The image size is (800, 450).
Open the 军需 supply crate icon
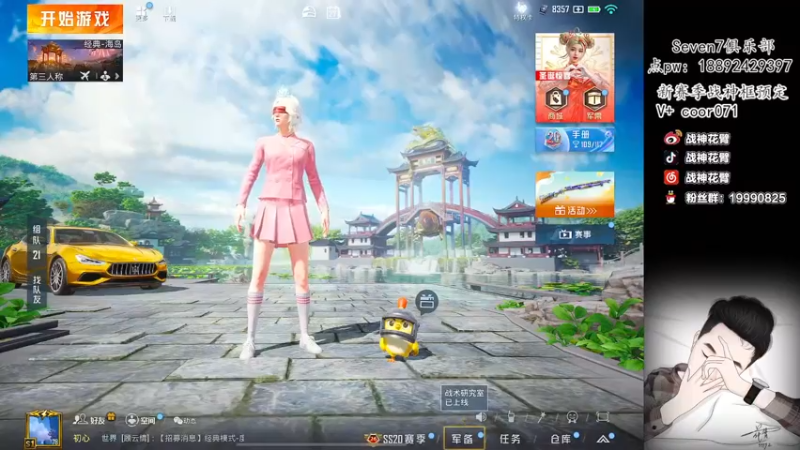(594, 103)
